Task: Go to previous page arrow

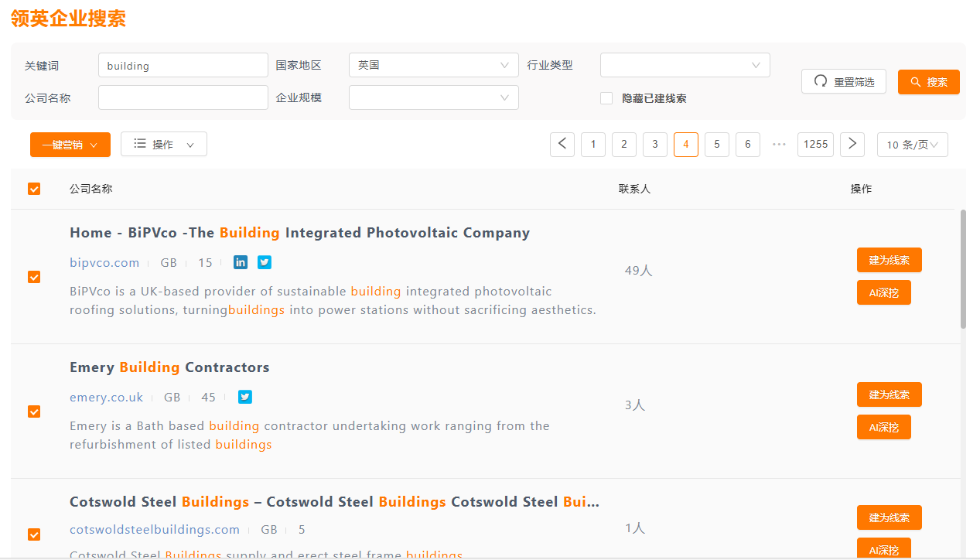Action: click(x=562, y=145)
